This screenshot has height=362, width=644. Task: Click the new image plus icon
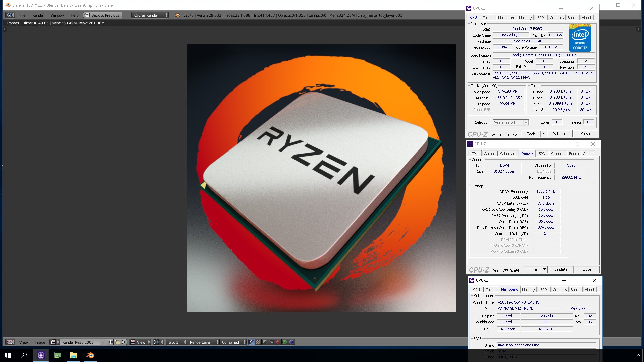[110, 342]
